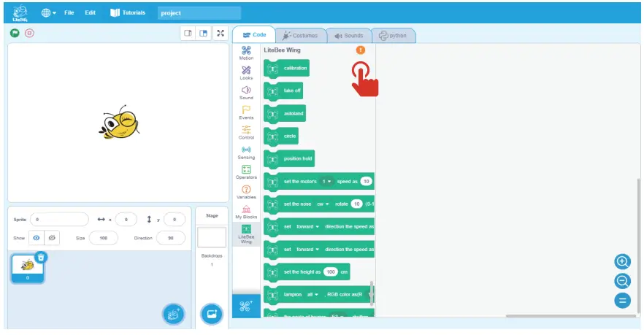Open the Edit menu
The width and height of the screenshot is (644, 335).
pyautogui.click(x=90, y=12)
